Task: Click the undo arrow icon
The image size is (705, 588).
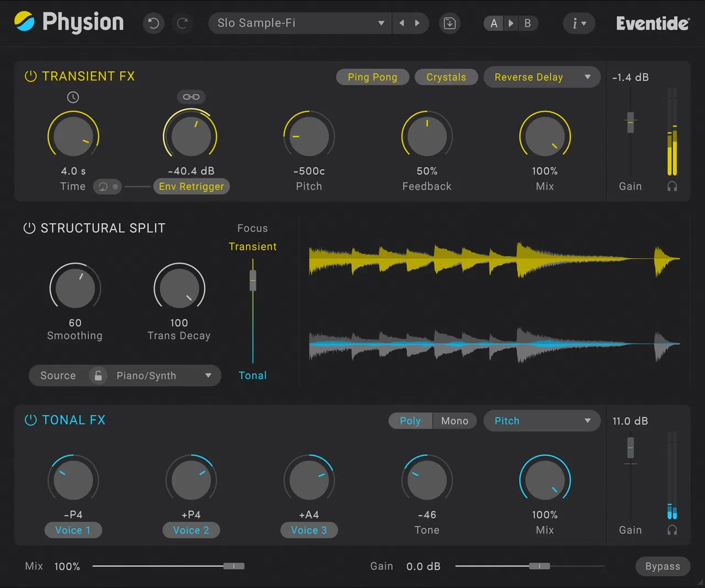Action: pos(154,23)
